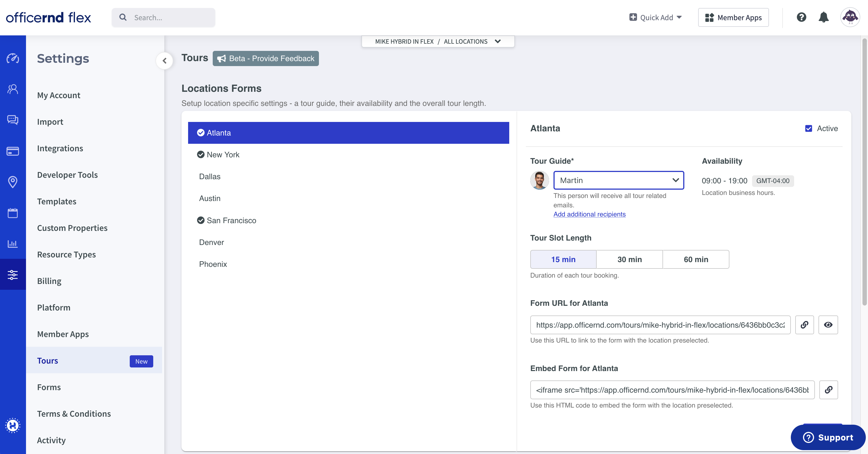
Task: Open Forms settings
Action: click(x=49, y=387)
